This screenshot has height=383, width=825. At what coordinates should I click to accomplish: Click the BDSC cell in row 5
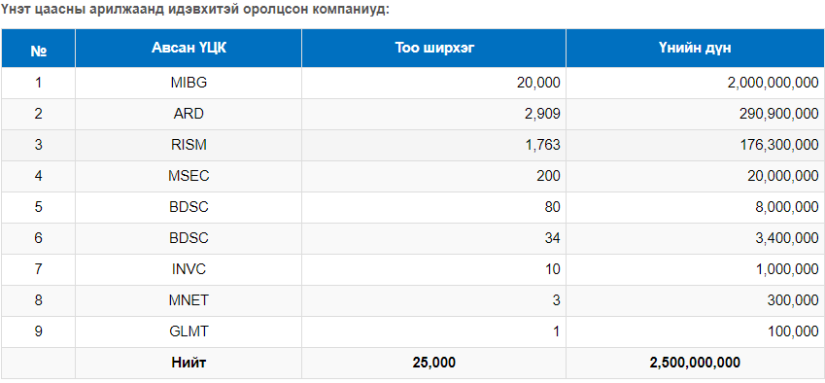click(188, 207)
